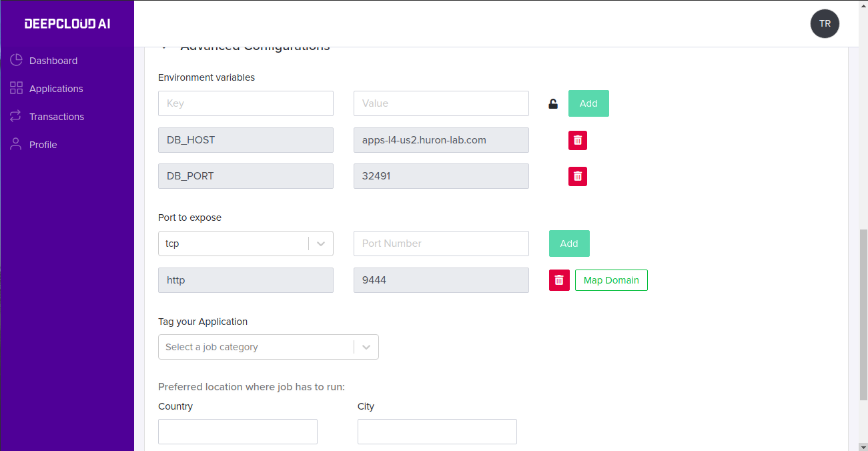Image resolution: width=868 pixels, height=451 pixels.
Task: Click the scrollbar up arrow
Action: point(863,5)
